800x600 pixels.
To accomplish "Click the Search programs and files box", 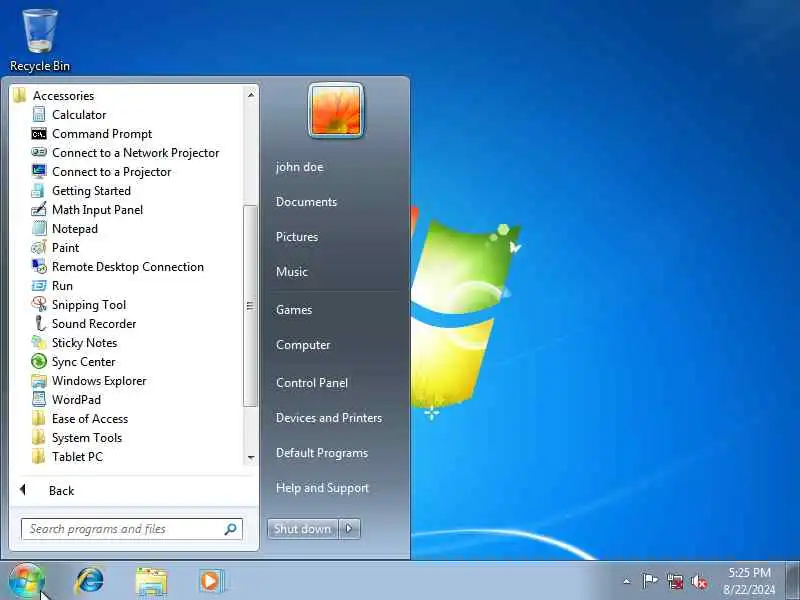I will 132,529.
